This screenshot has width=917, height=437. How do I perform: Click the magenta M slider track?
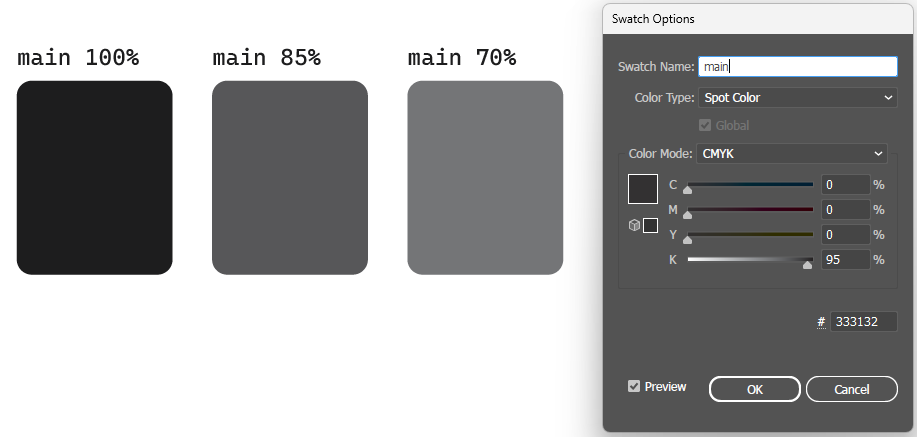click(x=750, y=209)
